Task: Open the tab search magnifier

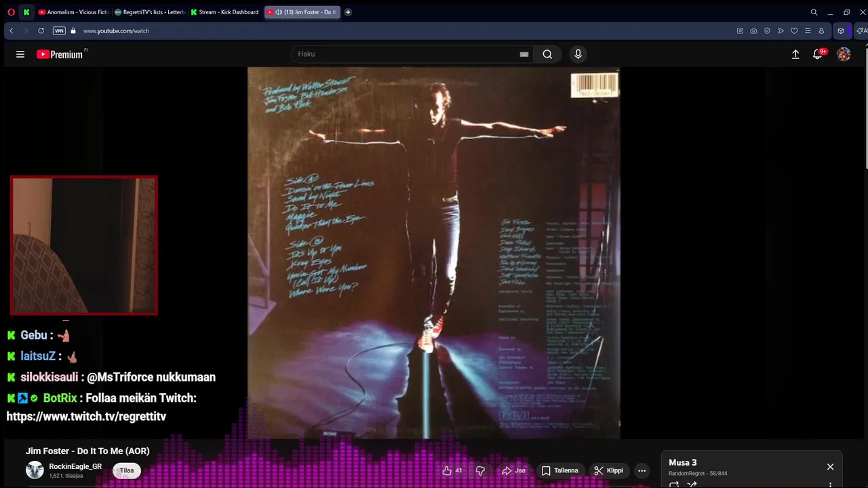Action: click(814, 12)
